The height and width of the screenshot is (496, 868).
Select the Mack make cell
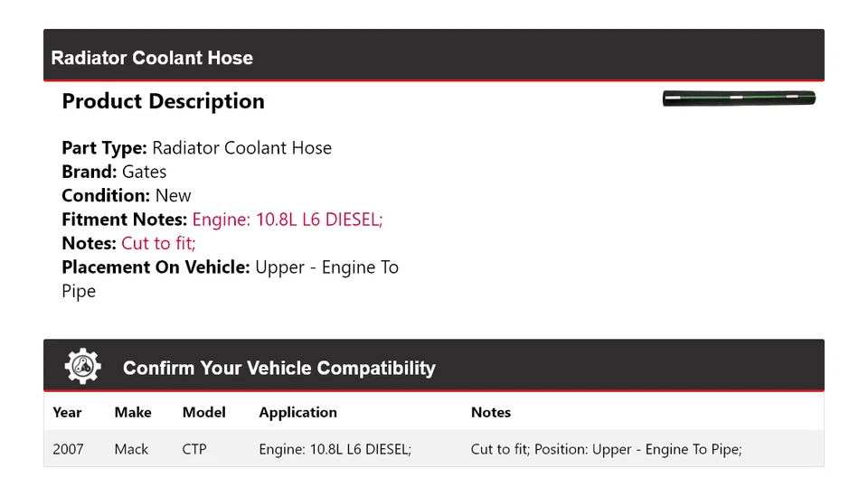coord(131,449)
